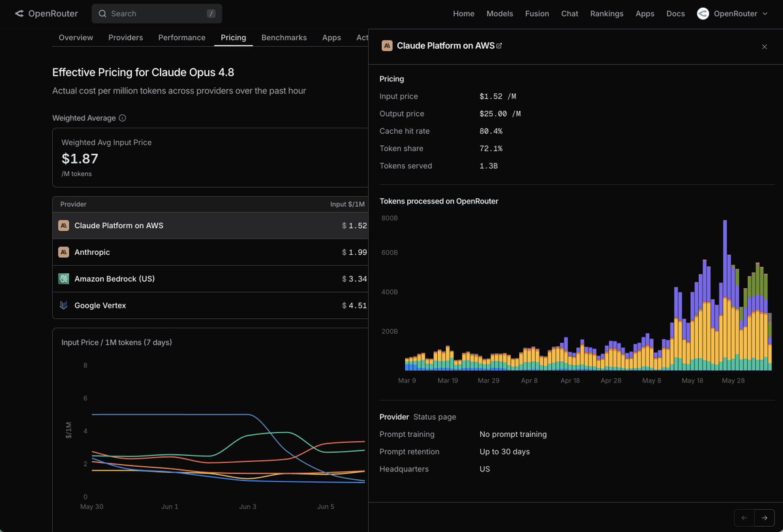Screen dimensions: 783x532
Task: Switch to the Providers tab
Action: 126,38
